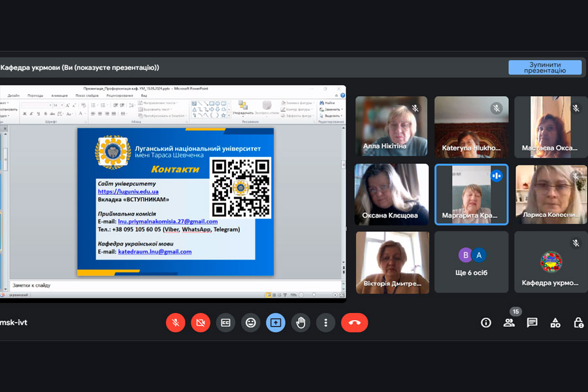588x392 pixels.
Task: Open Направление текста dropdown
Action: tap(158, 103)
